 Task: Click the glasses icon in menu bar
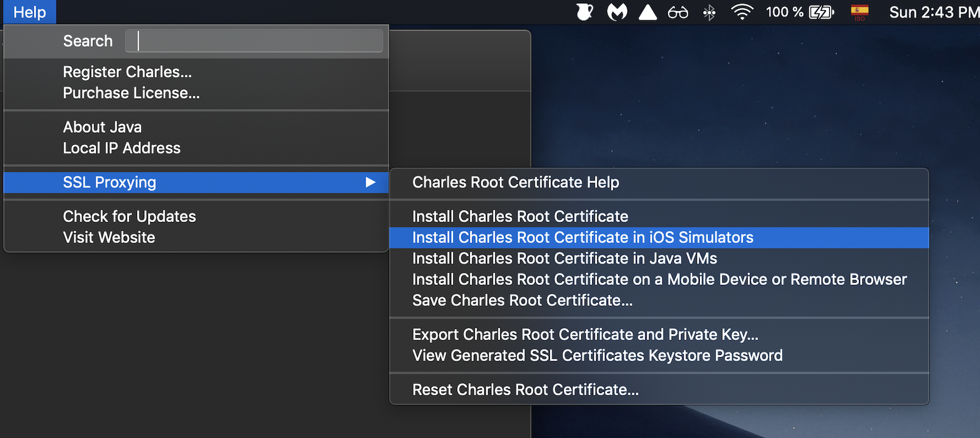point(678,12)
